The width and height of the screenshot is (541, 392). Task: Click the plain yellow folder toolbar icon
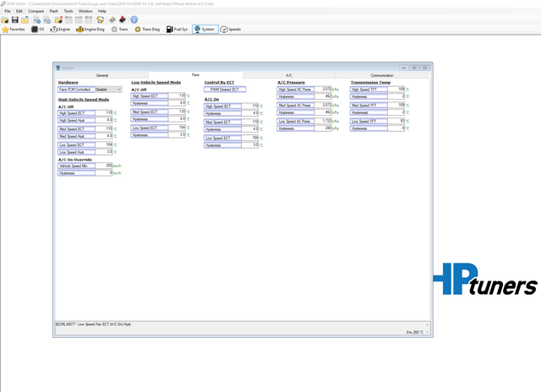25,19
